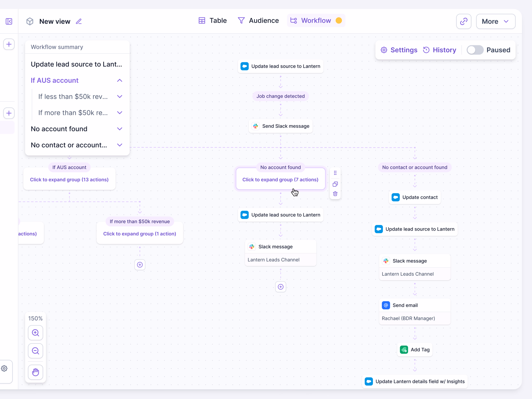Select the Send Slack message node
This screenshot has height=399, width=532.
click(280, 126)
